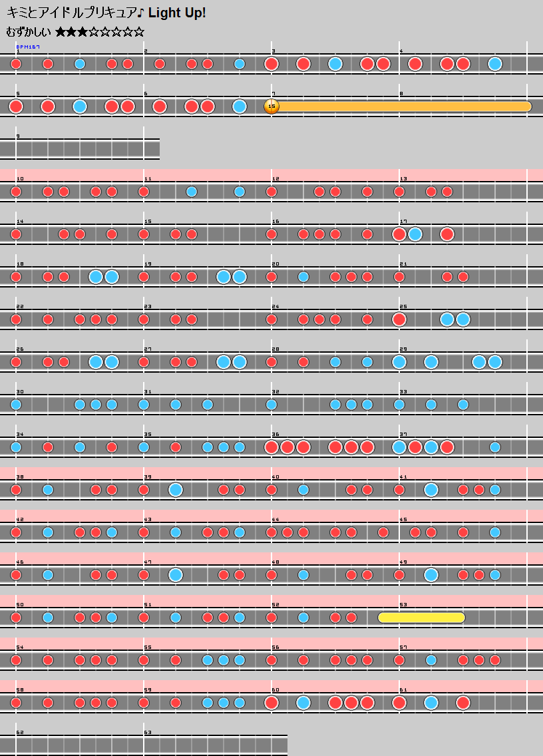Click the むずかしい difficulty label

(x=29, y=32)
